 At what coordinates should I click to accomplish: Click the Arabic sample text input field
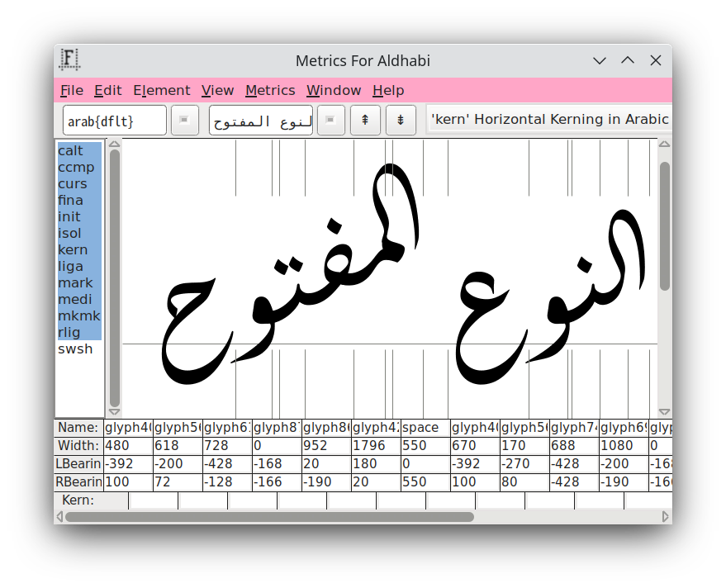260,121
